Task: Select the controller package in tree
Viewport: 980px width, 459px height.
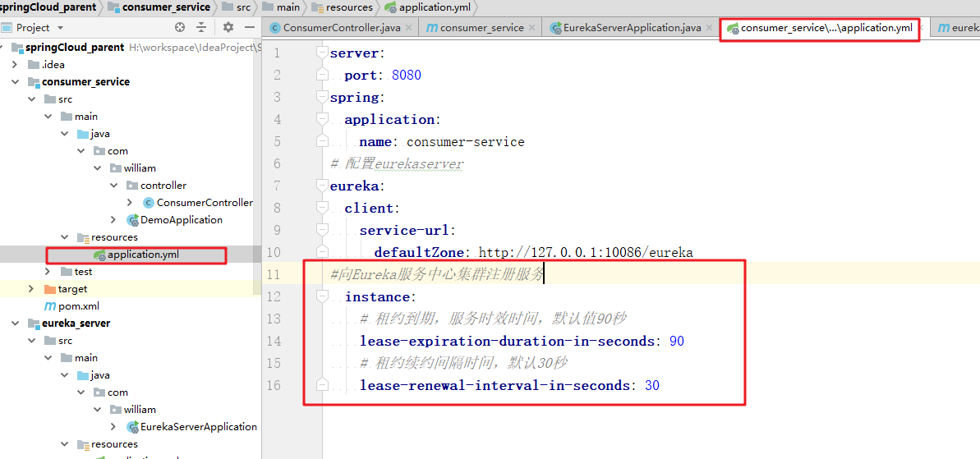Action: click(163, 186)
